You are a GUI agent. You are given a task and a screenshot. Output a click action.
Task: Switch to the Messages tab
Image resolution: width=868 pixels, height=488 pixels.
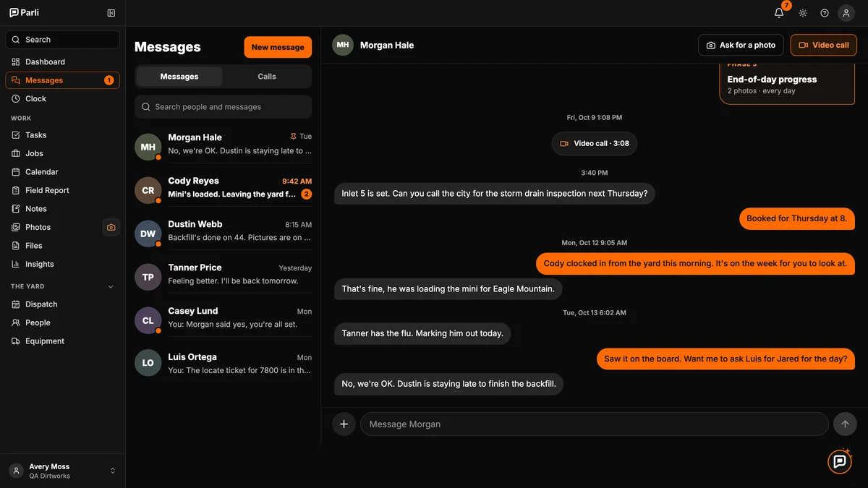click(x=179, y=77)
